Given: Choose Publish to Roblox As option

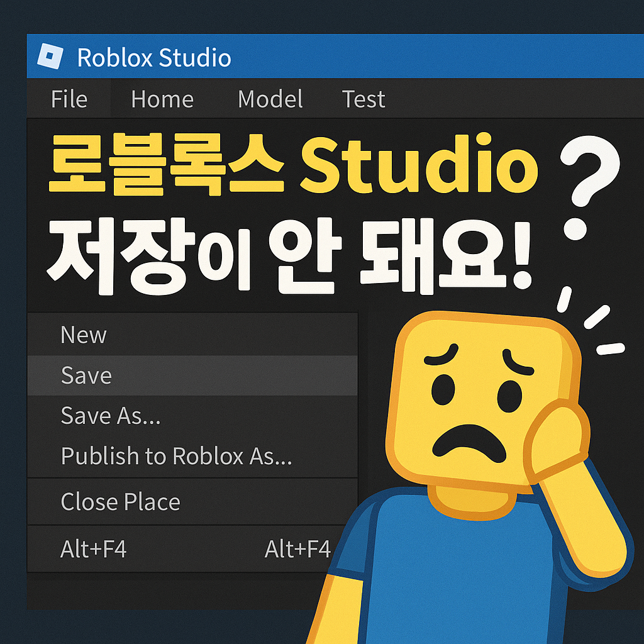Looking at the screenshot, I should 177,457.
